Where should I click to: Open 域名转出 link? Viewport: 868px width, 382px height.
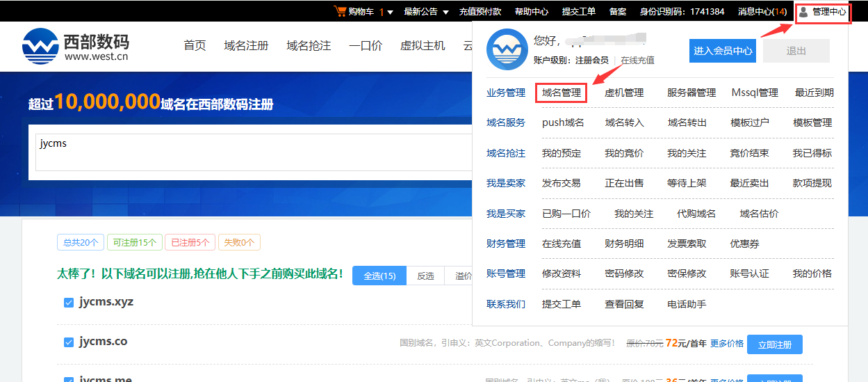click(687, 122)
